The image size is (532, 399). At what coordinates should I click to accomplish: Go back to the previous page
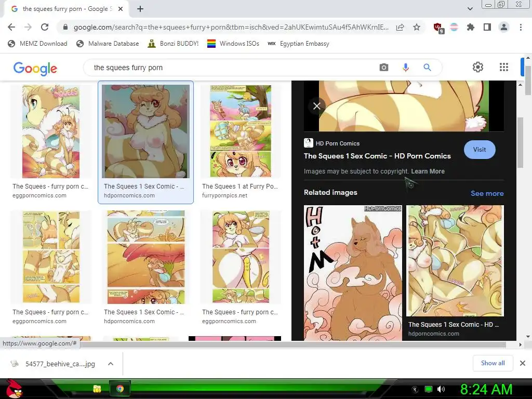pos(11,27)
